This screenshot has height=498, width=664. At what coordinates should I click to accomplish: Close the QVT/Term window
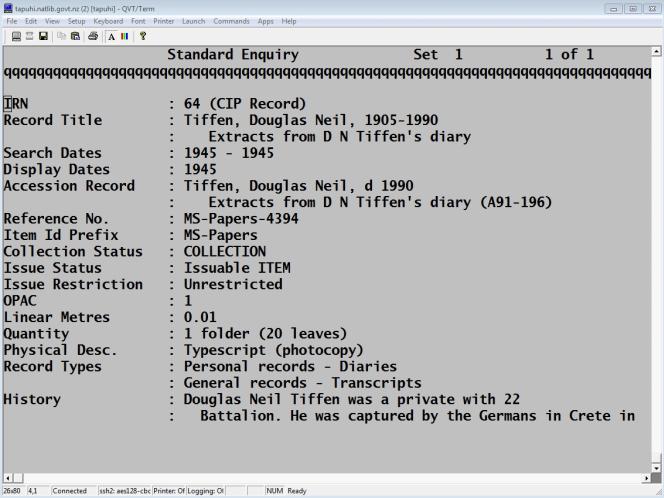653,8
